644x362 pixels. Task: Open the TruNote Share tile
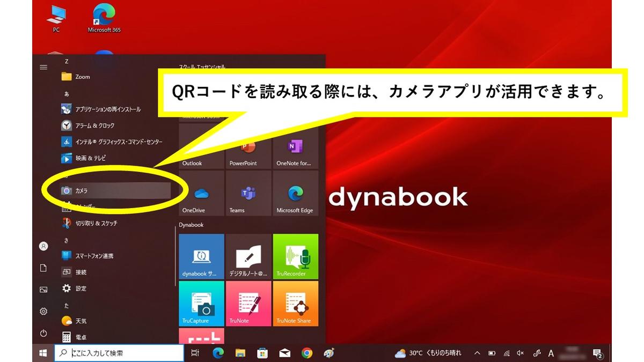pos(296,304)
